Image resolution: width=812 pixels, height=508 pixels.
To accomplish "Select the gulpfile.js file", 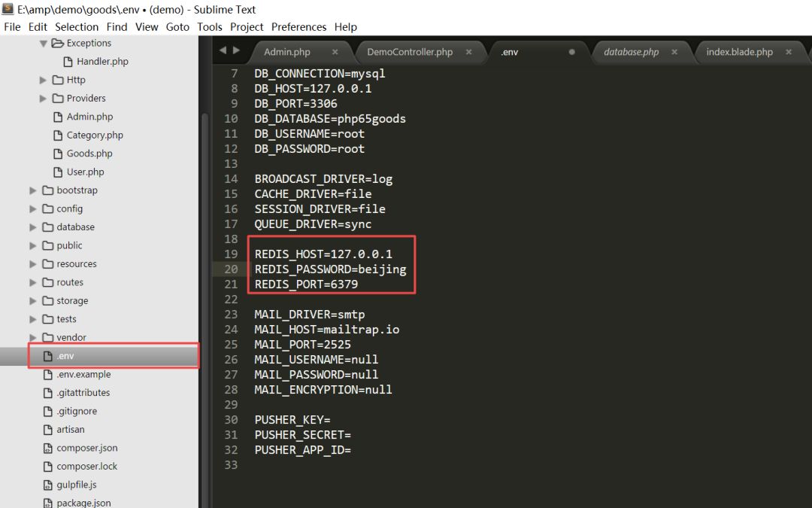I will (x=76, y=485).
